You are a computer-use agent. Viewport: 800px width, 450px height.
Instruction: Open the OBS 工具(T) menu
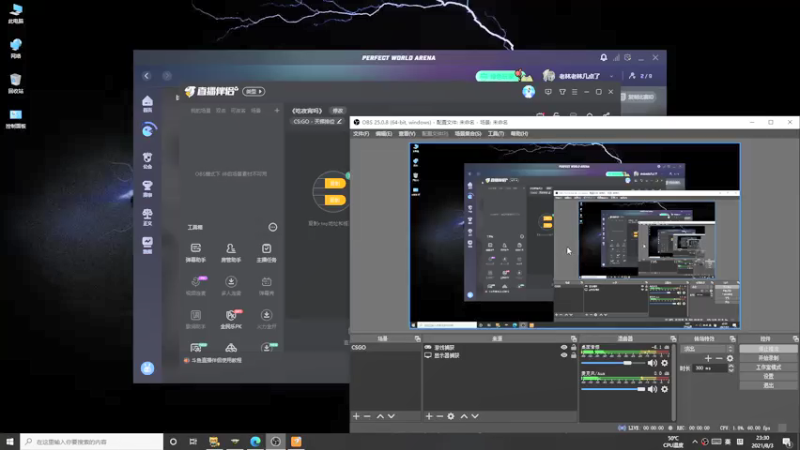pyautogui.click(x=495, y=134)
